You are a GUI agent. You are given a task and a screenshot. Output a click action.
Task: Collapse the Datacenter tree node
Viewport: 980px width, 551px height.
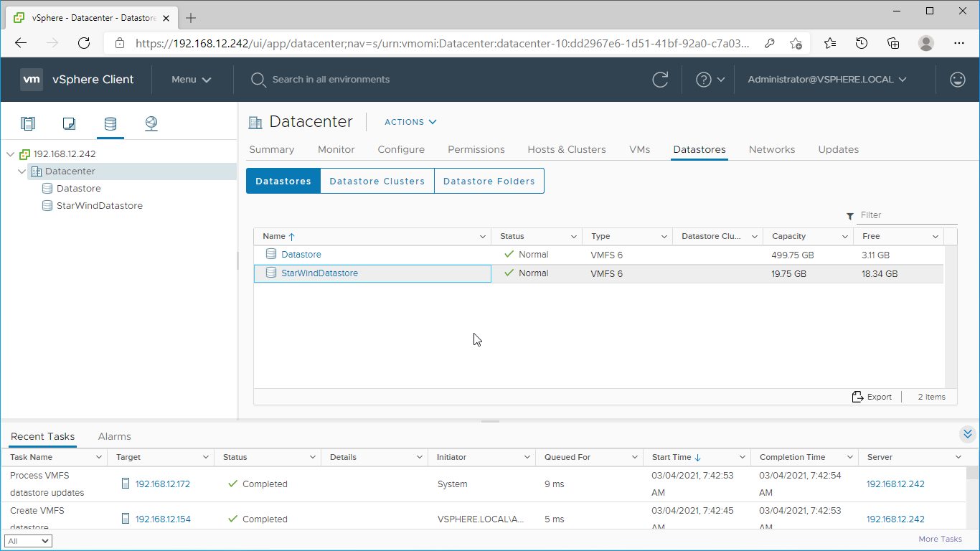coord(22,171)
